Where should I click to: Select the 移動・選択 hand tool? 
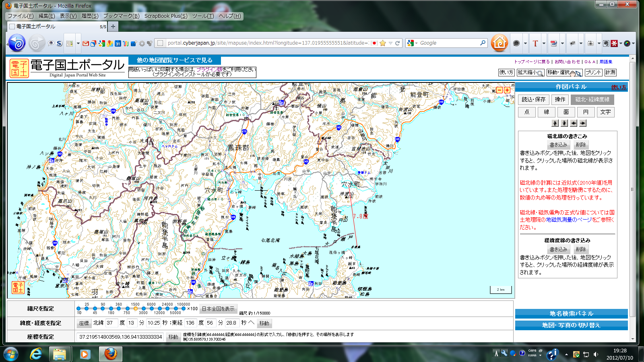coord(564,72)
